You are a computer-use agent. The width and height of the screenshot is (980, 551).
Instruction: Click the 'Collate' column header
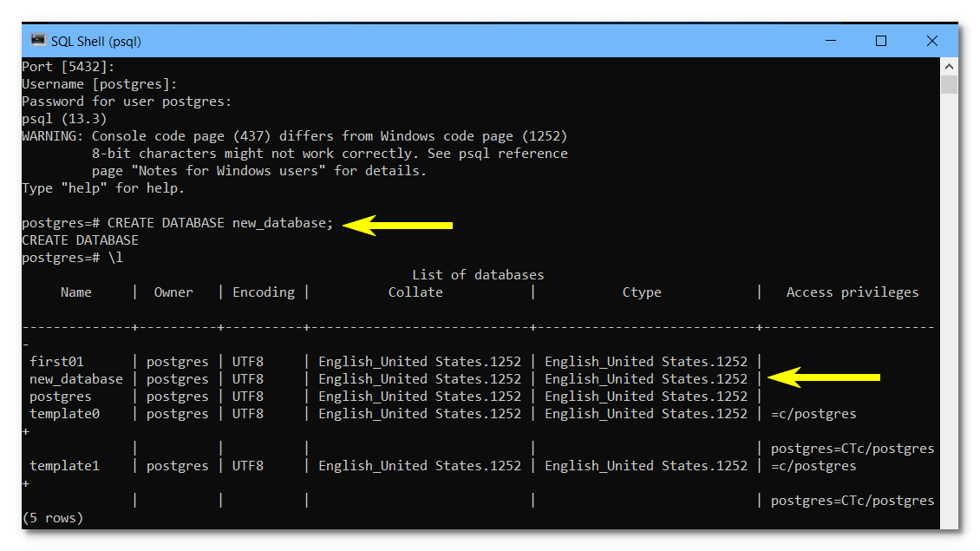click(x=415, y=292)
